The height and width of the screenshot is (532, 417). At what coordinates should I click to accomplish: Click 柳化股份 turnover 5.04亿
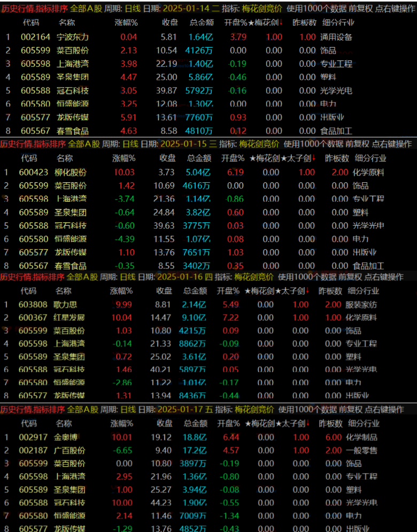point(198,172)
